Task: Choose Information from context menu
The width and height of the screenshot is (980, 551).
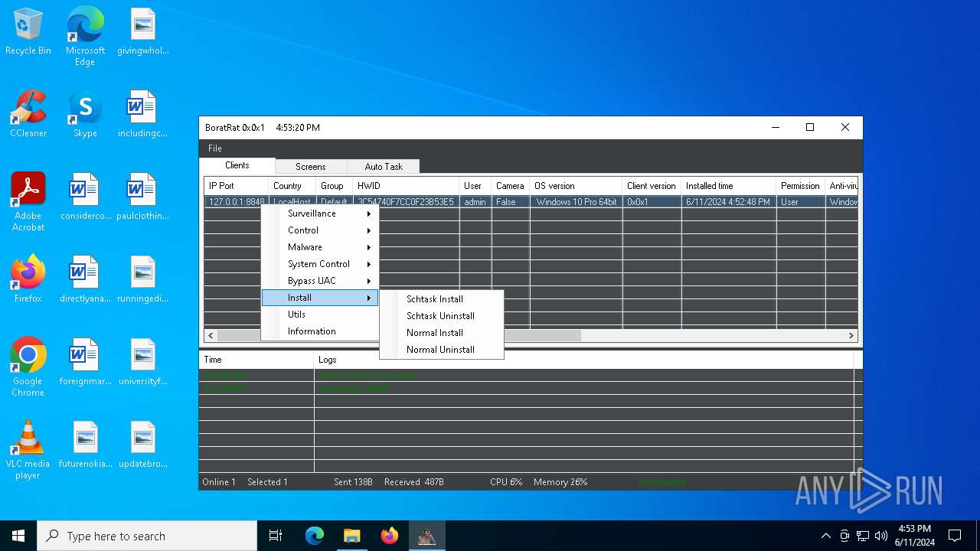Action: point(320,331)
